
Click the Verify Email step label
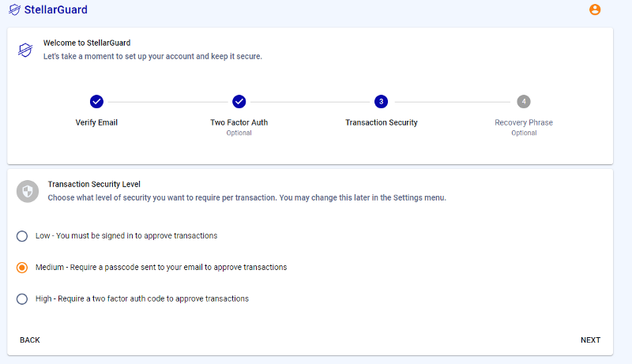tap(96, 122)
